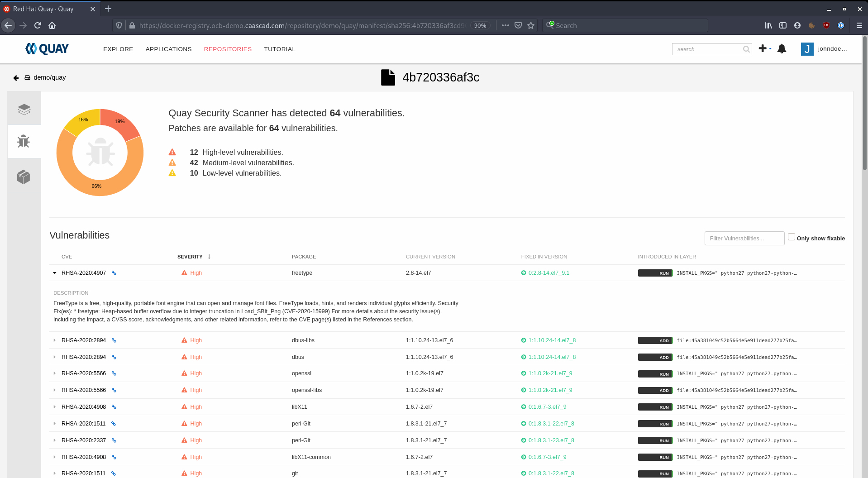Screen dimensions: 868x478
Task: Click the ADD layer badge for dbus-libs
Action: (x=655, y=340)
